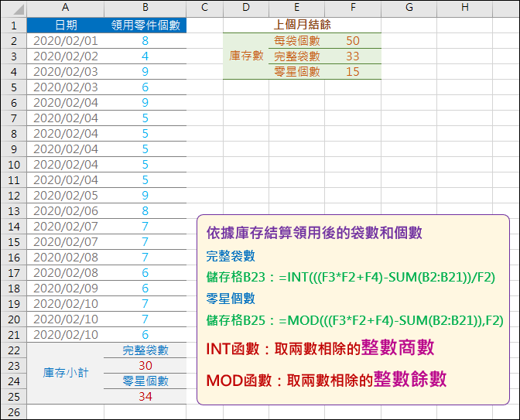Click the 上個月結餘 title cell
Screen dimensions: 520x420
coord(302,25)
